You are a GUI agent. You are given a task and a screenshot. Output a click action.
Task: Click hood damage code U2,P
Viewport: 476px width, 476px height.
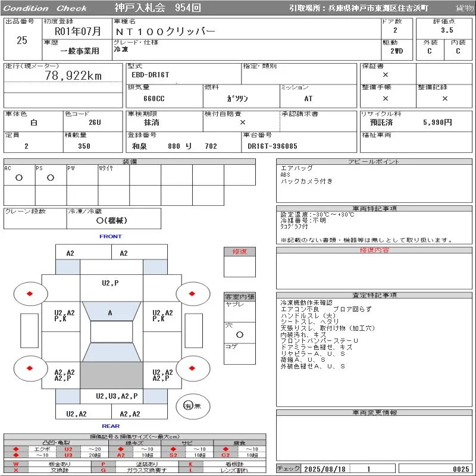pyautogui.click(x=110, y=283)
